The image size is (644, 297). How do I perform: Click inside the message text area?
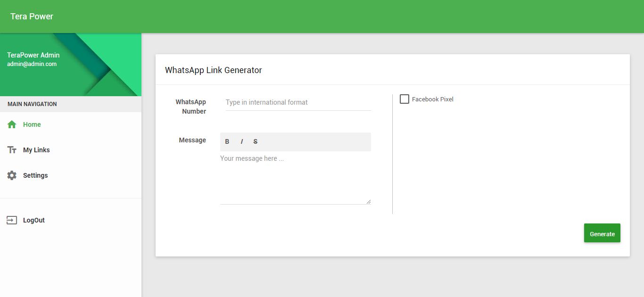[295, 178]
